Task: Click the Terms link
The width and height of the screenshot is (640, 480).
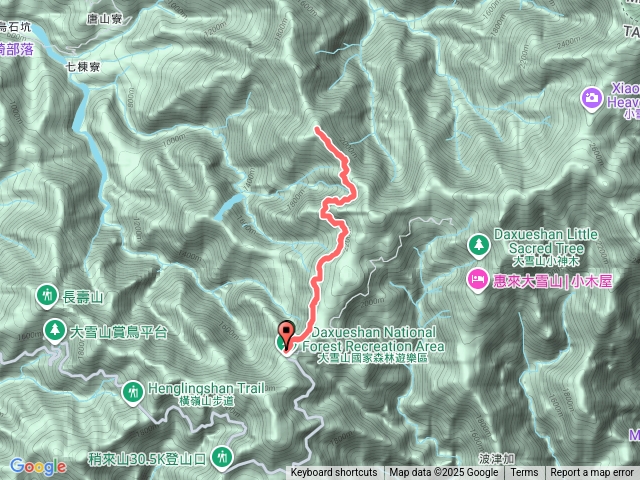Action: (524, 473)
